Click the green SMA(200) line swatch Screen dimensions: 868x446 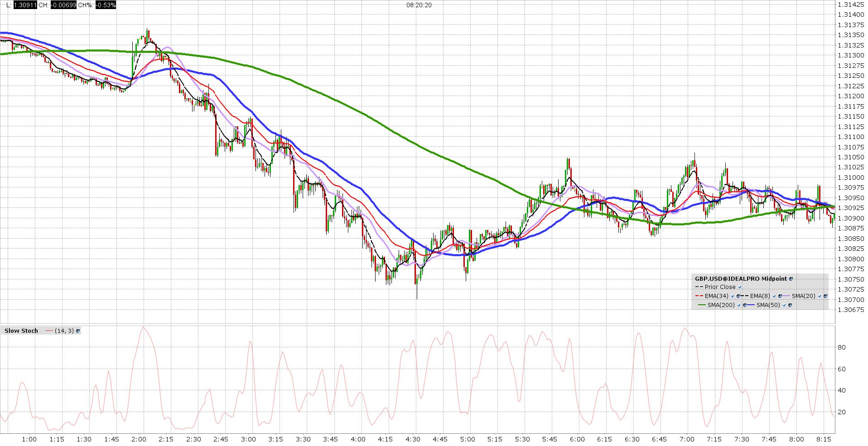pyautogui.click(x=702, y=305)
